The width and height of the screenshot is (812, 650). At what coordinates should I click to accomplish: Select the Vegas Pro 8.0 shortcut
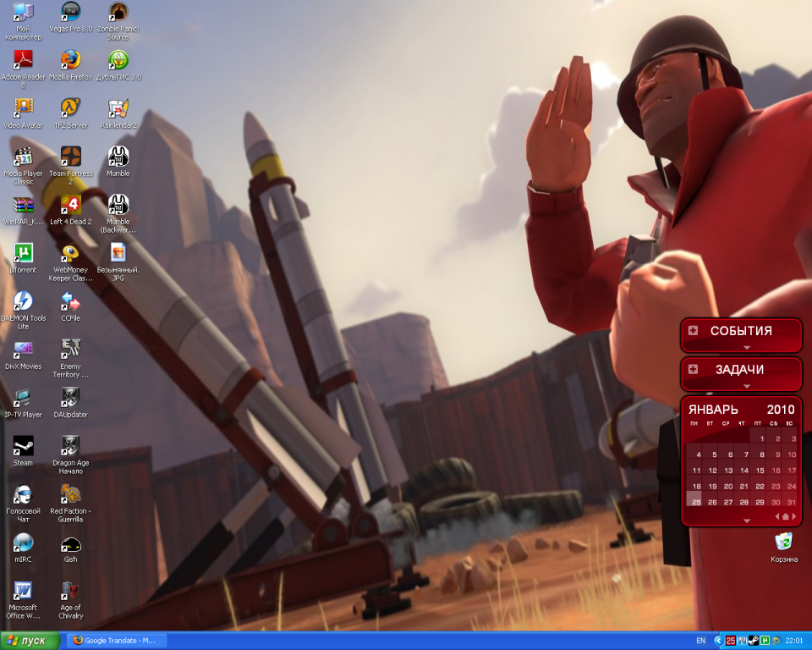tap(70, 17)
